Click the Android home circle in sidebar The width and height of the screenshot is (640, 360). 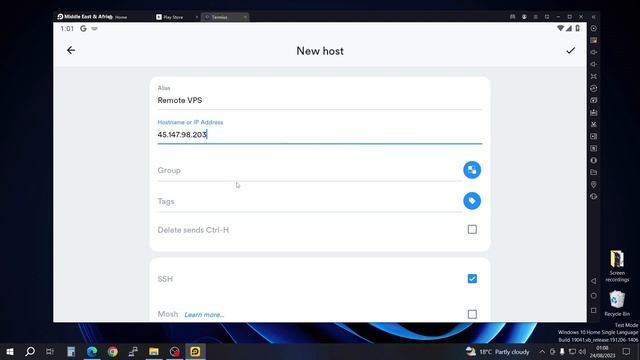point(593,296)
